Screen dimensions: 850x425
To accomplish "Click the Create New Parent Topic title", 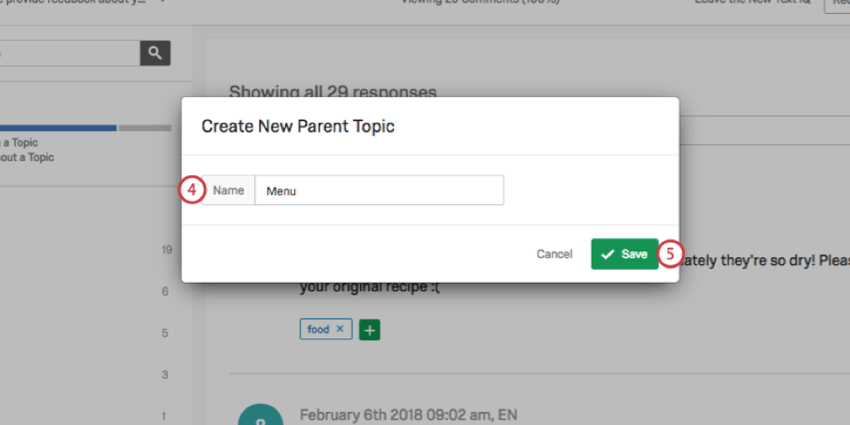I will pyautogui.click(x=298, y=126).
